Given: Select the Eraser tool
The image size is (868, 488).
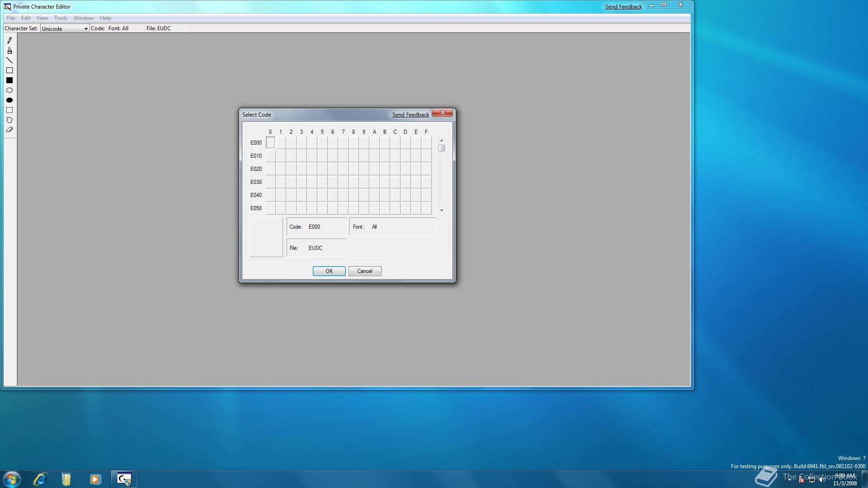Looking at the screenshot, I should click(x=9, y=130).
